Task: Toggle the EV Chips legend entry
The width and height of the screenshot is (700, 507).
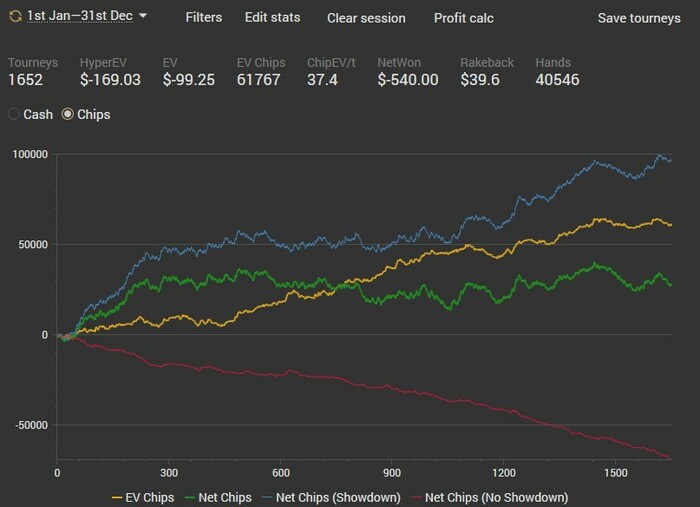Action: [143, 497]
